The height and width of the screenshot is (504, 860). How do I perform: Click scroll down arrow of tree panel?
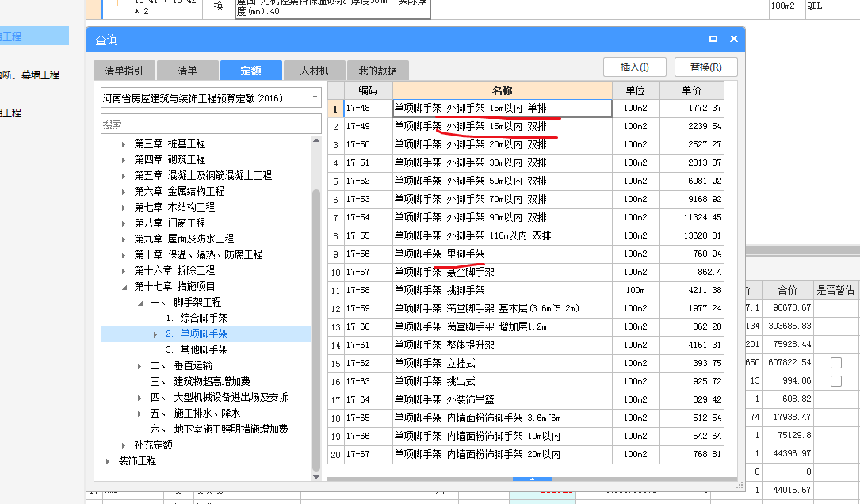click(x=316, y=477)
